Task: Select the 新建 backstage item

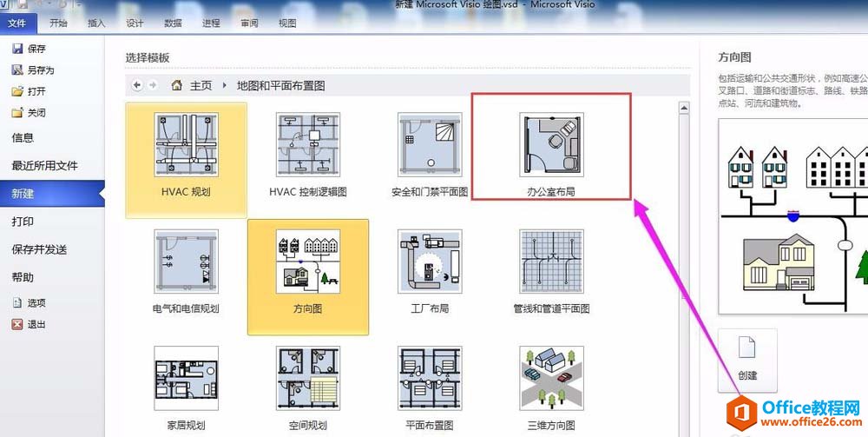Action: (52, 193)
